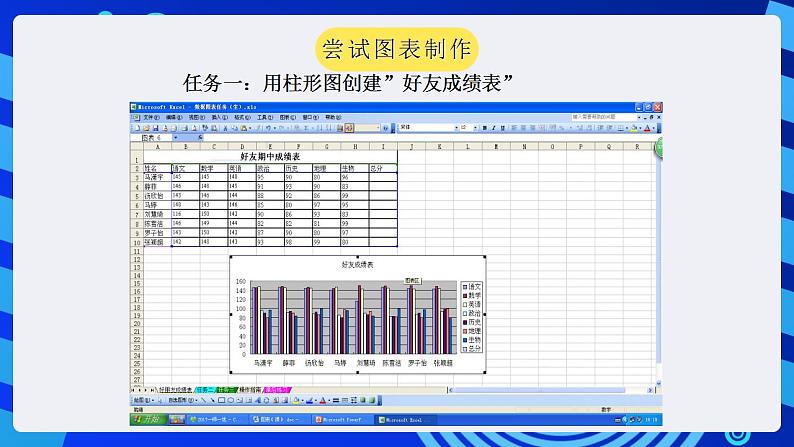Click the Line Style icon in Drawing toolbar
Viewport: 794px width, 447px height.
pyautogui.click(x=336, y=400)
